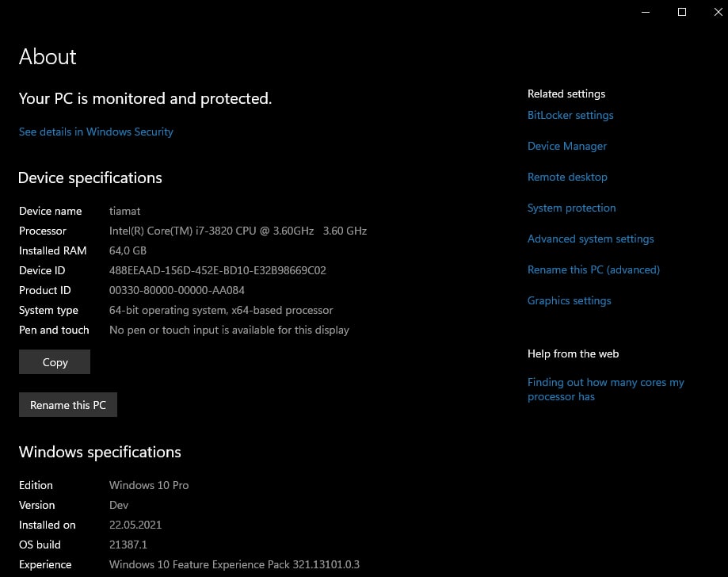Image resolution: width=728 pixels, height=577 pixels.
Task: Maximize the Settings window
Action: (681, 12)
